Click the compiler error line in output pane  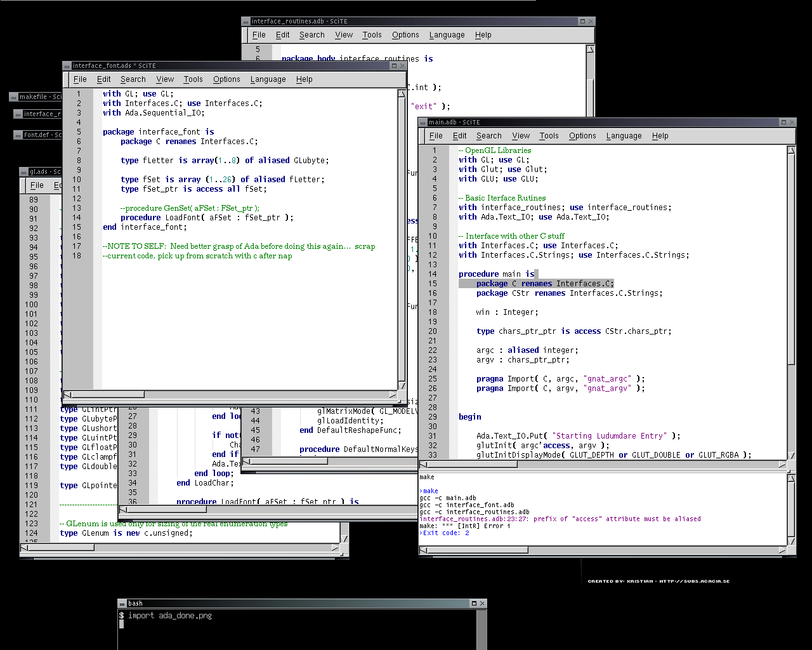pos(560,519)
